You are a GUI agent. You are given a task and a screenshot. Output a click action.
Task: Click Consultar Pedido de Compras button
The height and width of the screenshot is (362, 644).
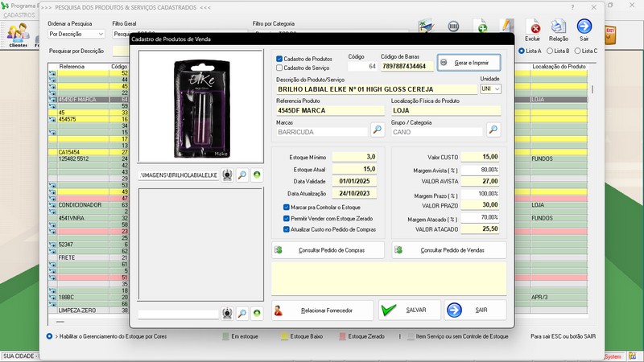pyautogui.click(x=328, y=250)
